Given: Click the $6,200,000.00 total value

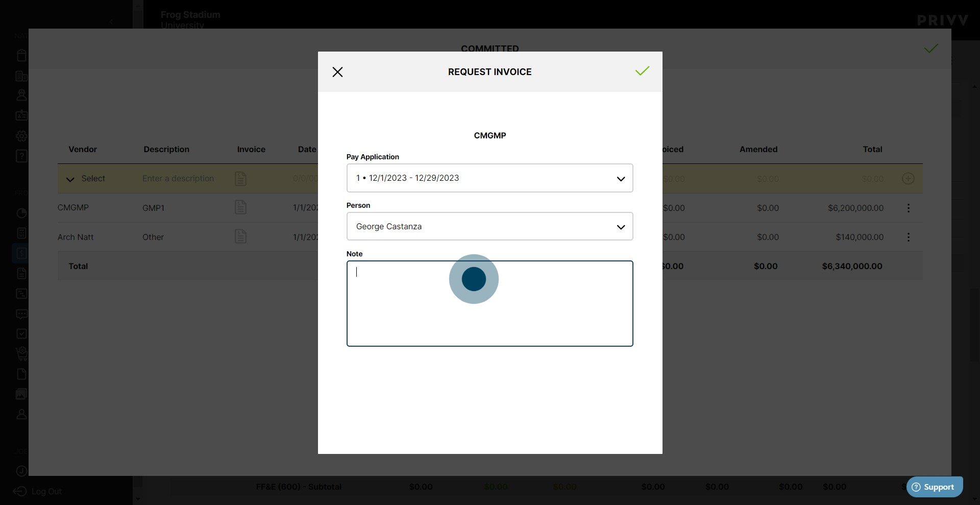Looking at the screenshot, I should click(x=855, y=208).
